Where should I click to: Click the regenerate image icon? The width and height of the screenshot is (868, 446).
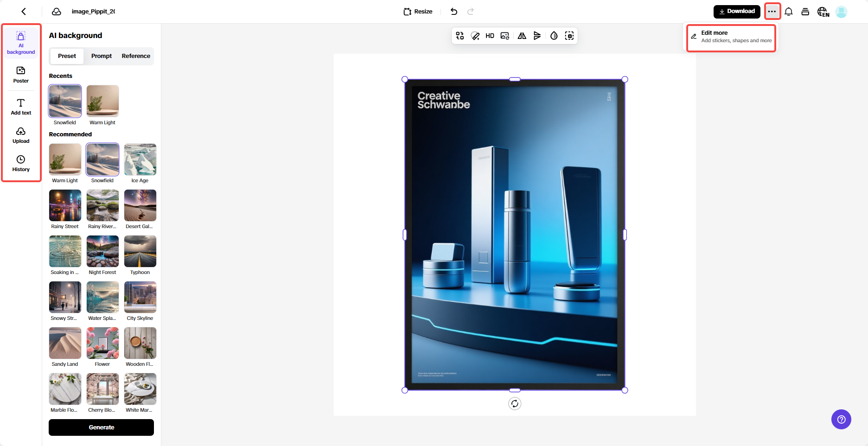pyautogui.click(x=505, y=36)
